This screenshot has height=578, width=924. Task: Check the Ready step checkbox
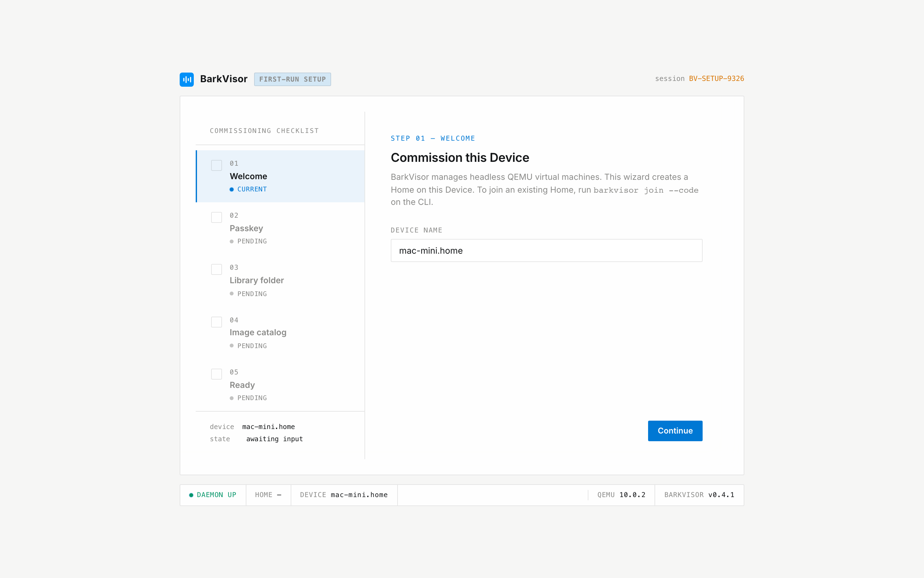pos(217,374)
